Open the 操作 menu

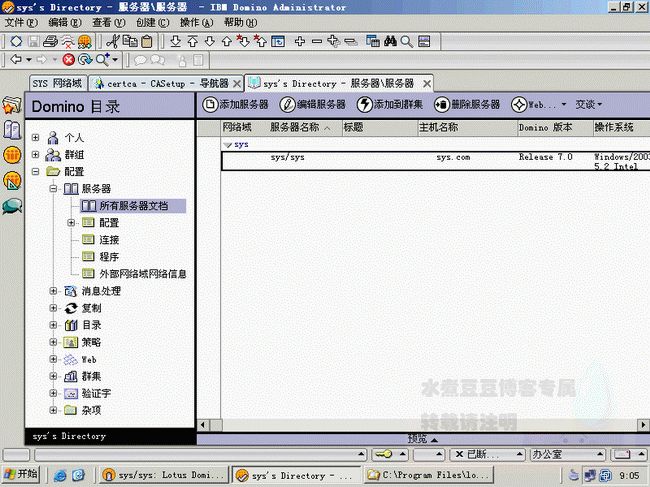pyautogui.click(x=196, y=22)
